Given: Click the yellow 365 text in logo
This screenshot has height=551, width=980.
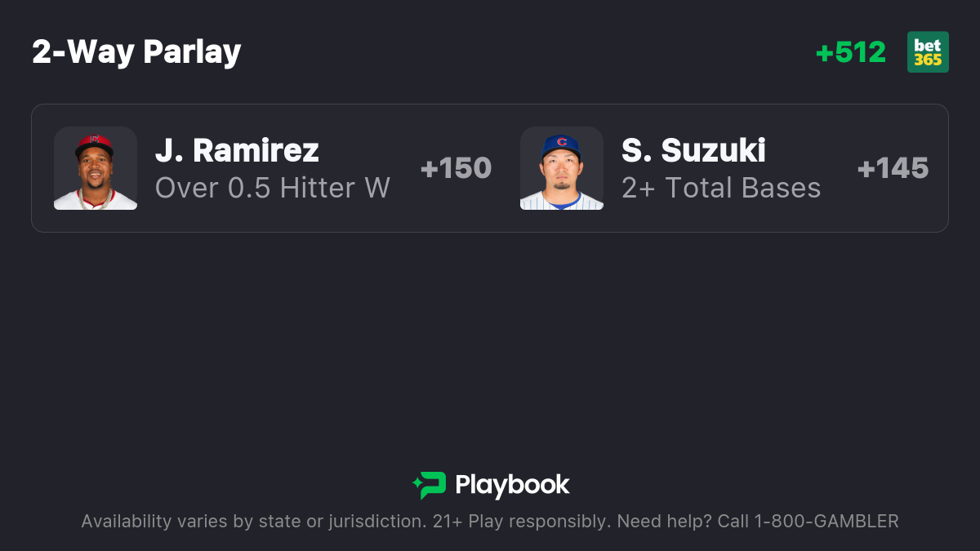Looking at the screenshot, I should [928, 60].
